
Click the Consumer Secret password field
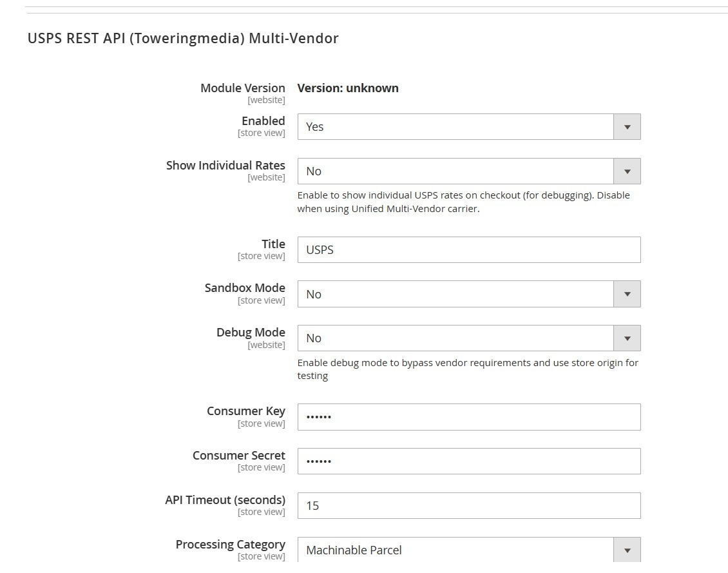pyautogui.click(x=469, y=461)
